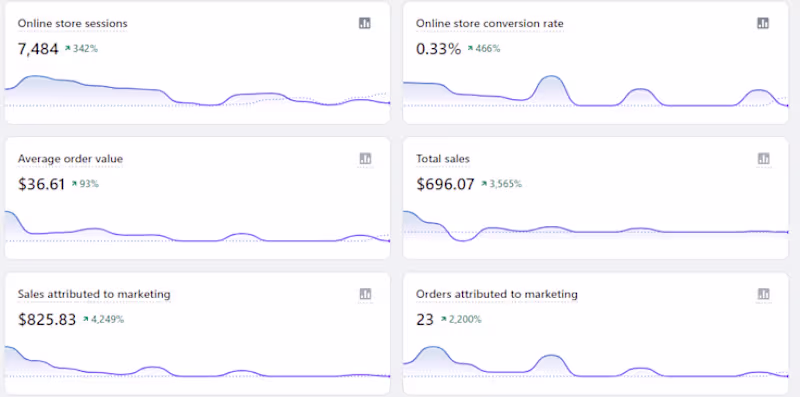Click the 342% increase indicator
800x397 pixels.
tap(81, 49)
